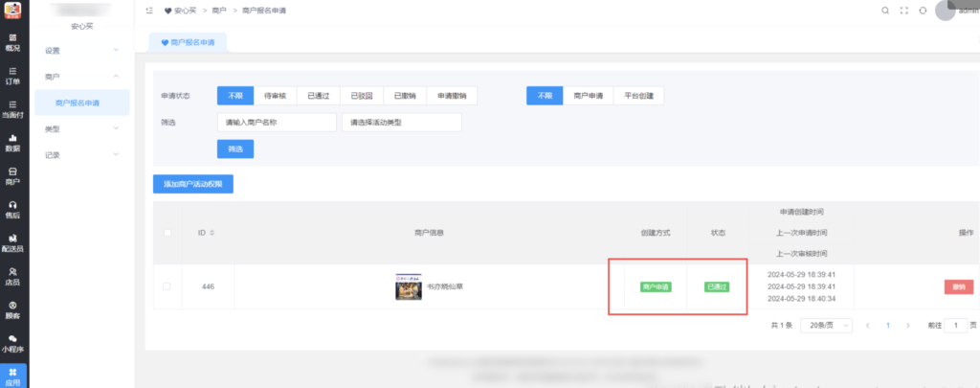Image resolution: width=980 pixels, height=388 pixels.
Task: Open 小程序 in the dark sidebar
Action: coord(12,344)
